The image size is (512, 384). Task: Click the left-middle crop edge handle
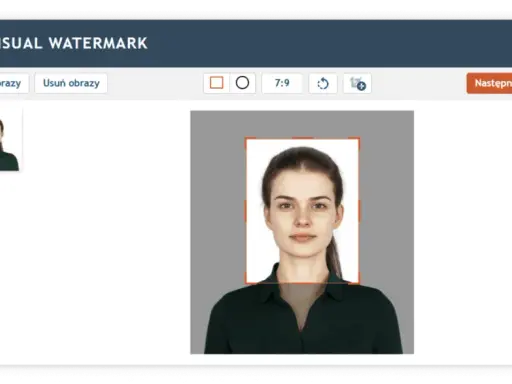[x=246, y=211]
